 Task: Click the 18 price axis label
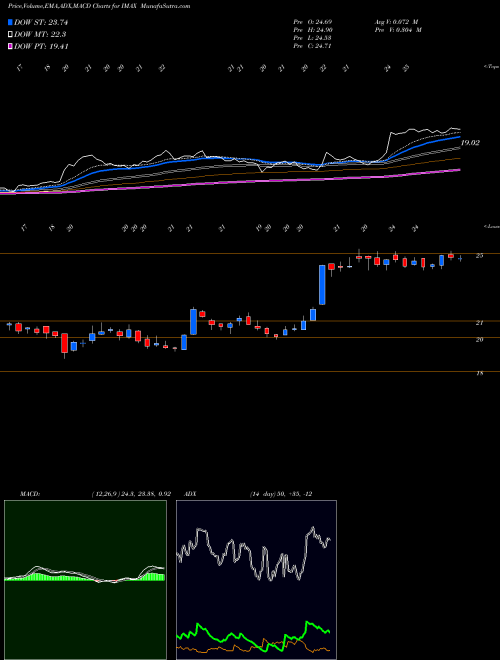tap(479, 373)
